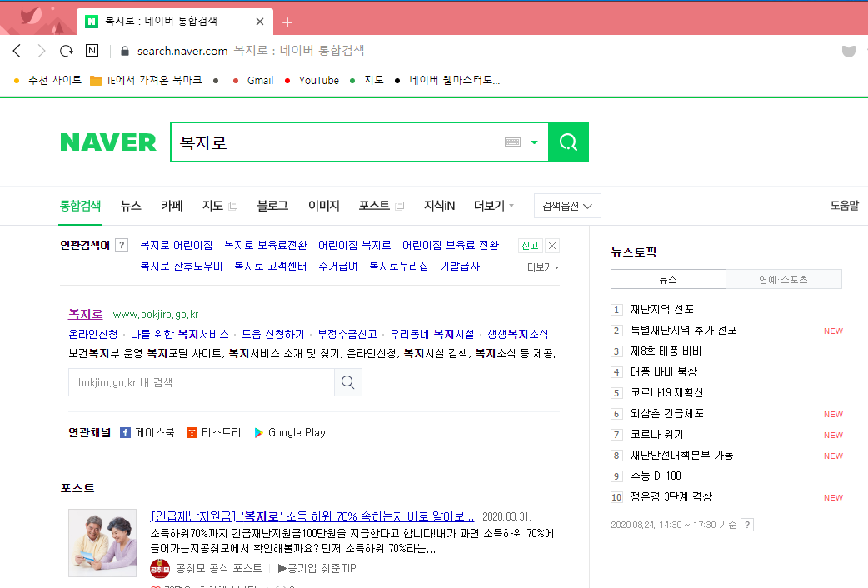
Task: Open the 티스토리 related channel
Action: pyautogui.click(x=214, y=432)
